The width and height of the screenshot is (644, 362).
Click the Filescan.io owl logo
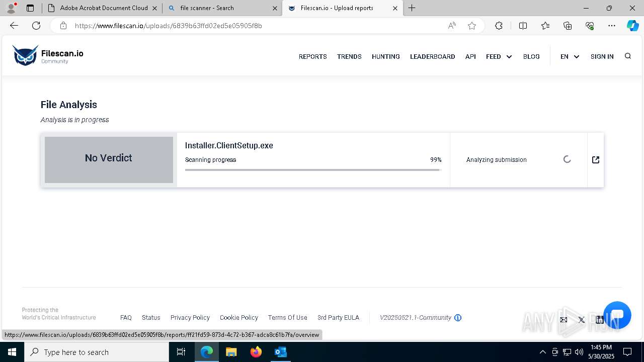pos(25,56)
